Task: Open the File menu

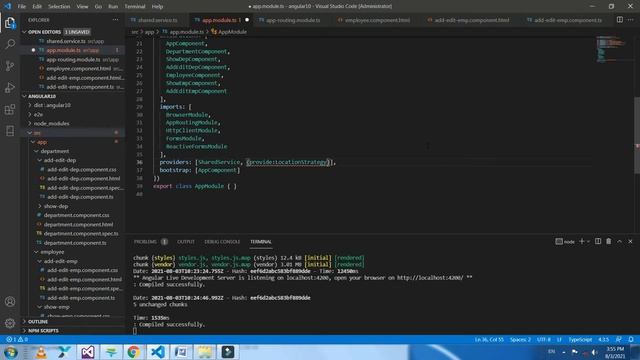Action: 22,7
